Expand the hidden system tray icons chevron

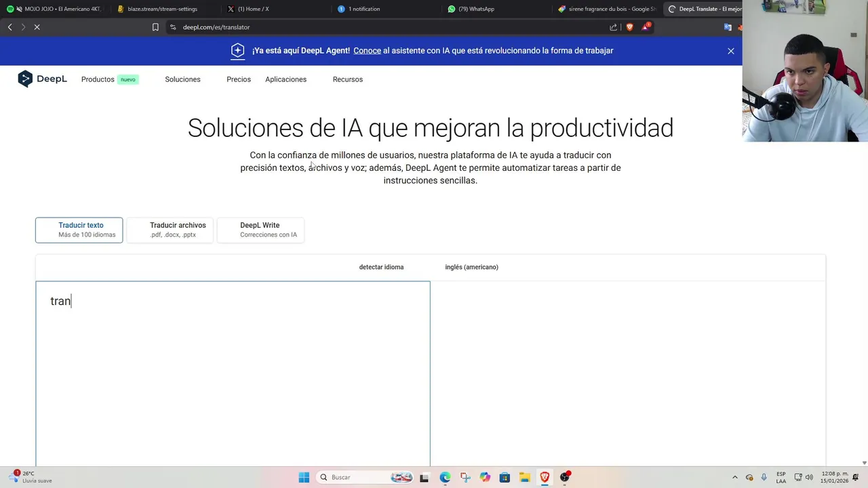click(734, 477)
